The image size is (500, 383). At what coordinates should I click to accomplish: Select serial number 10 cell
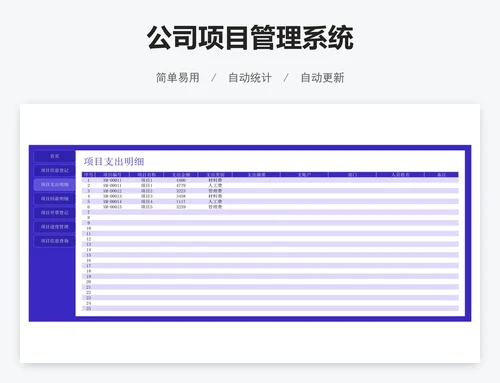(89, 228)
